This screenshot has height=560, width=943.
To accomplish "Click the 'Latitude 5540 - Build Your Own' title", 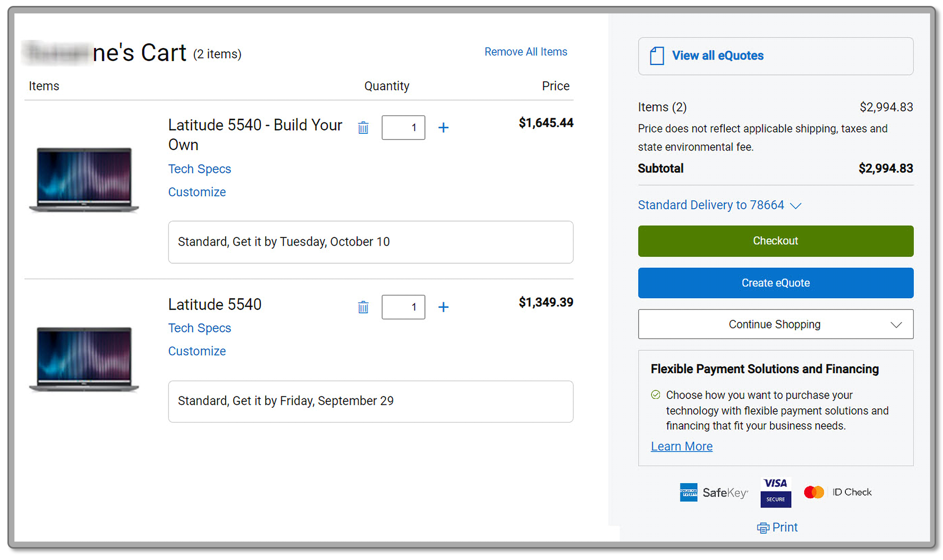I will (x=255, y=135).
